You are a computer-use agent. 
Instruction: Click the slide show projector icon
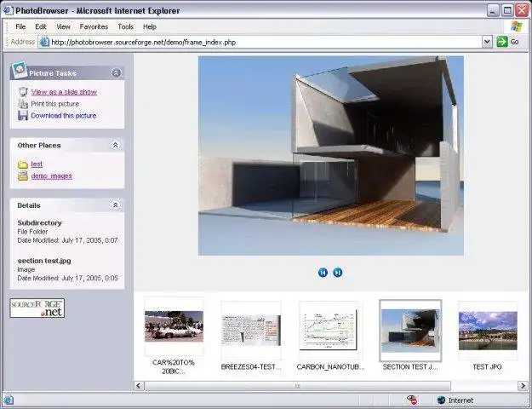(23, 92)
